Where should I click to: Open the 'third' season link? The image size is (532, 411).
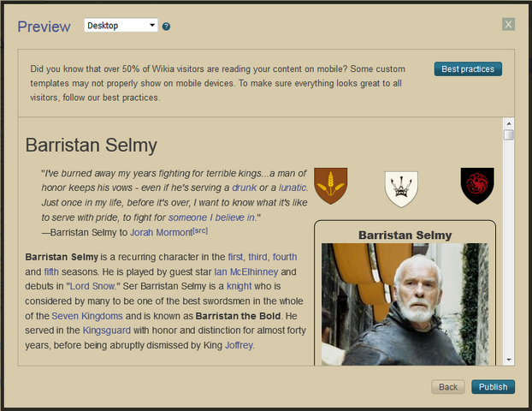coord(257,257)
